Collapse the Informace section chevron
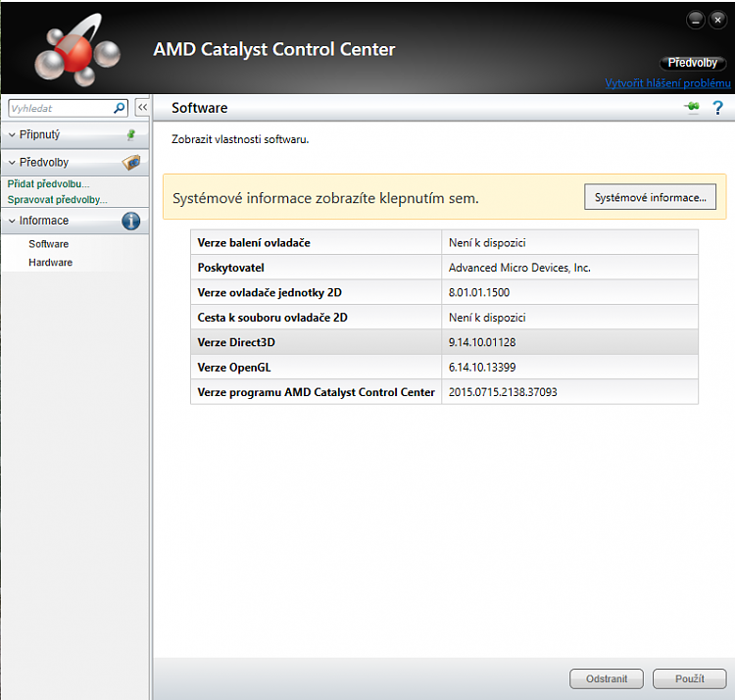 [x=12, y=221]
